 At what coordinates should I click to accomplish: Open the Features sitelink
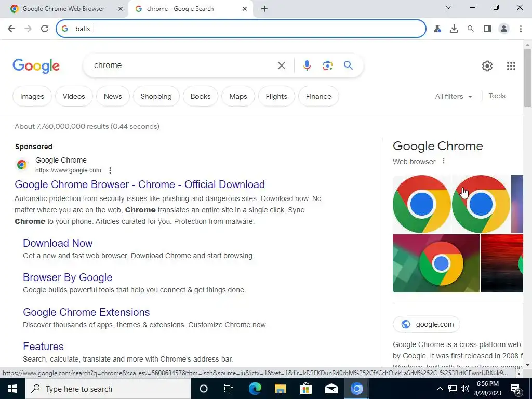click(43, 347)
